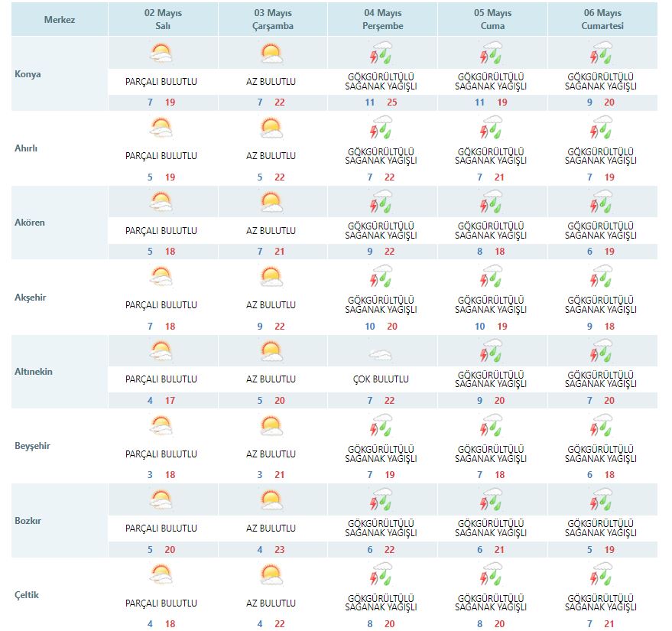This screenshot has width=672, height=631.
Task: Click Akşehir's thunderstorm icon for 05 Mayıs
Action: click(x=491, y=277)
